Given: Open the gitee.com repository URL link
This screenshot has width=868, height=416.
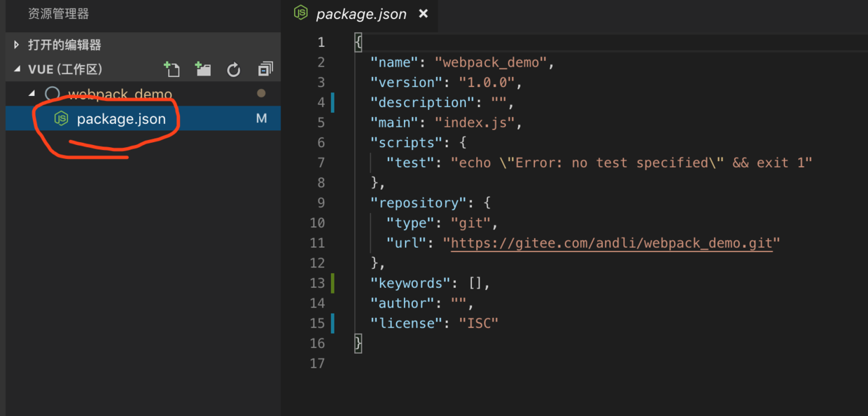Looking at the screenshot, I should (611, 243).
